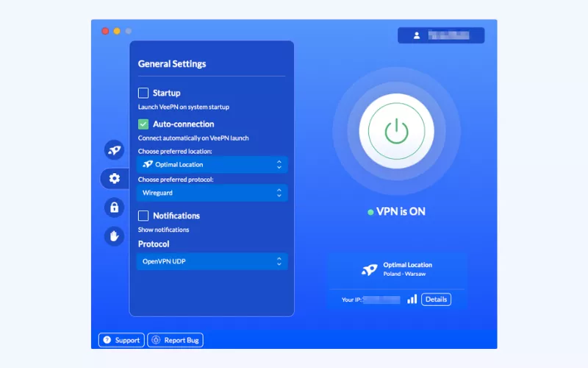Click the question mark icon in Support
This screenshot has width=588, height=368.
(x=107, y=340)
